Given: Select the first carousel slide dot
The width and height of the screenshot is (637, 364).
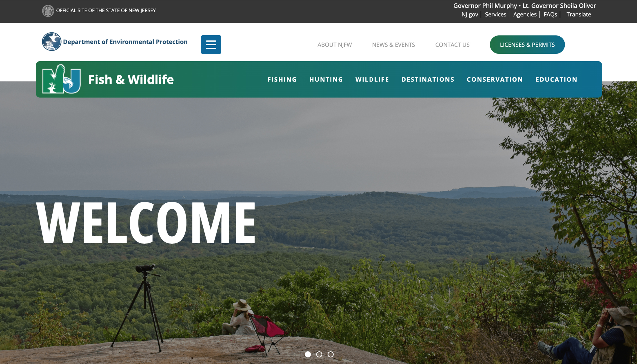Looking at the screenshot, I should pyautogui.click(x=308, y=354).
